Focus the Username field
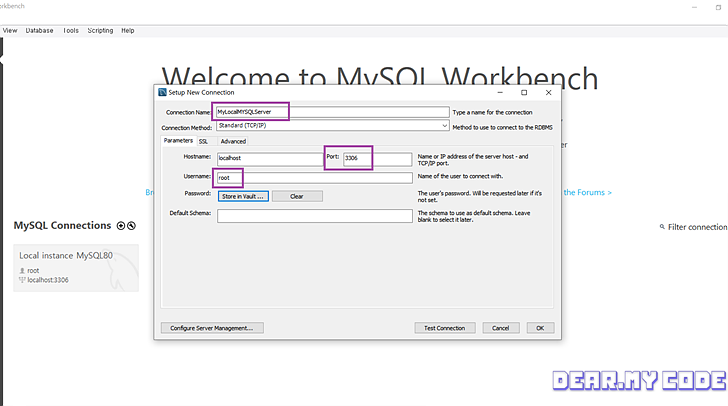 [x=314, y=178]
